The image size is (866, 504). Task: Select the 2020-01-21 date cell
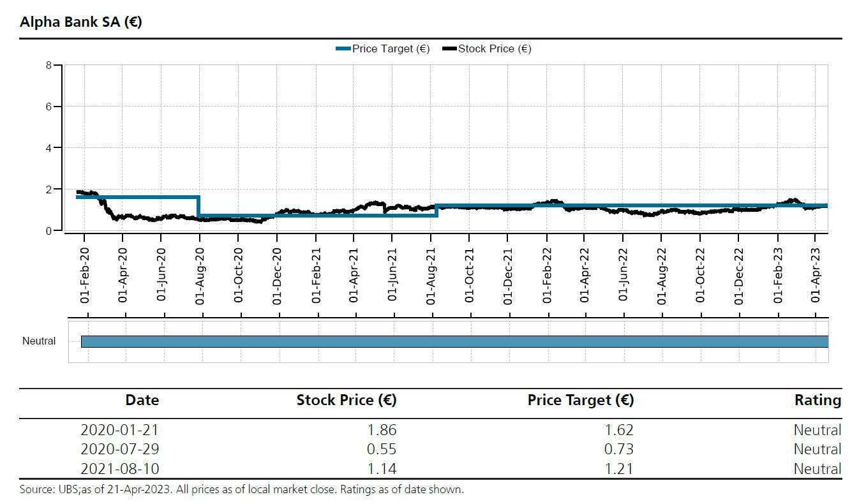click(120, 430)
